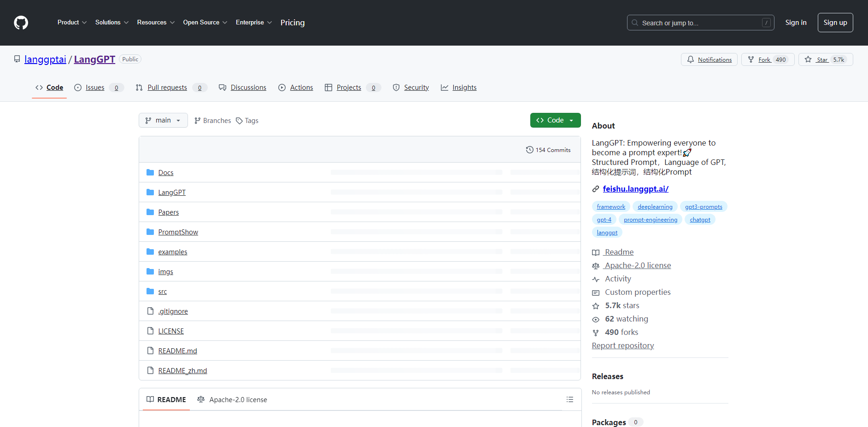Click the LICENSE file icon
The width and height of the screenshot is (868, 427).
[x=150, y=331]
